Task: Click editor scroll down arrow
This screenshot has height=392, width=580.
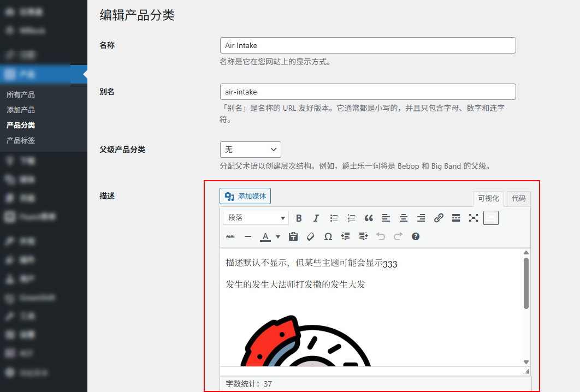Action: pos(526,362)
